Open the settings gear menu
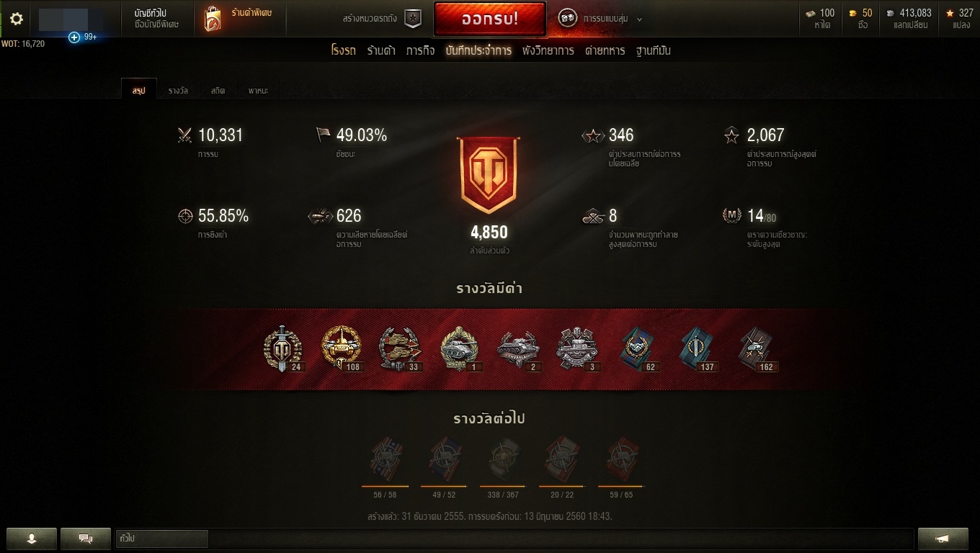Screen dimensions: 980x553 16,19
